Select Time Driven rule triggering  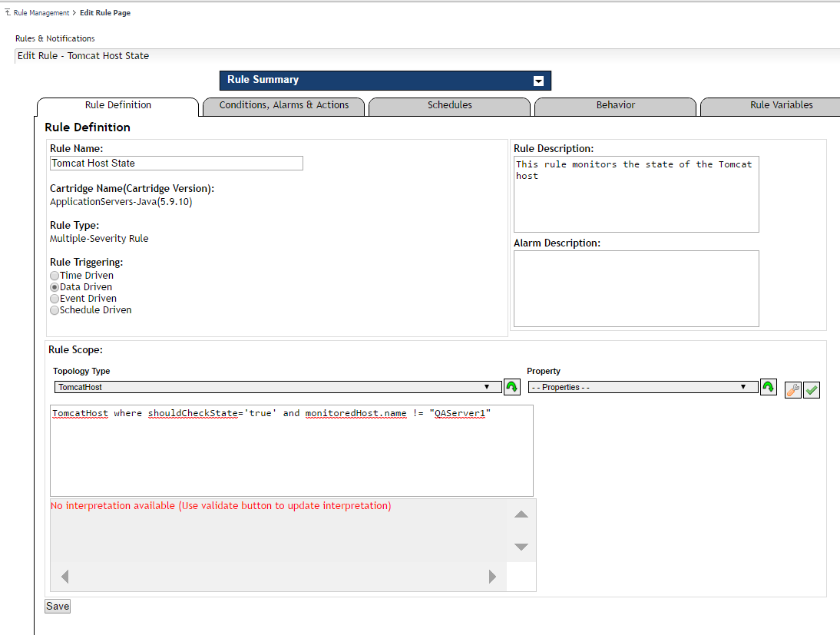[55, 276]
